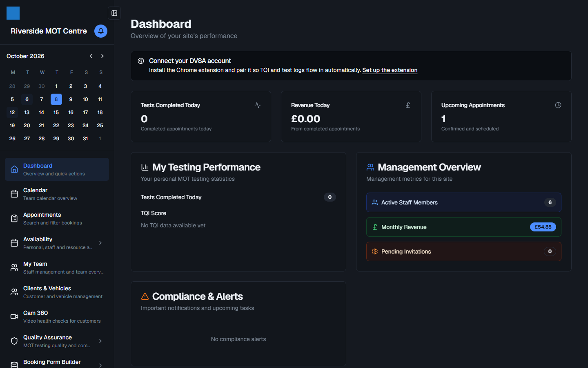Click the Revenue Today £0.00 value

point(305,119)
